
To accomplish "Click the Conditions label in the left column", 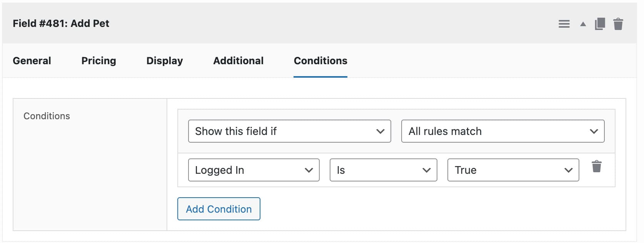I will coord(46,116).
